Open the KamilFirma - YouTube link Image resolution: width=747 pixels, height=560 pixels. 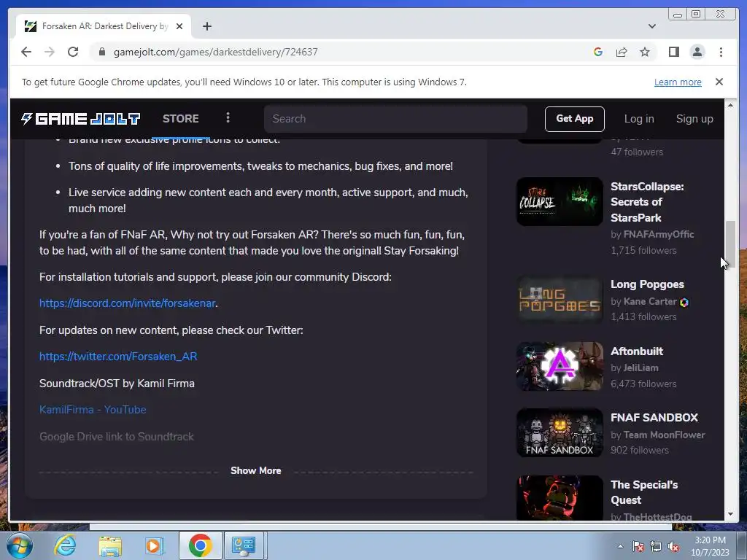click(93, 410)
